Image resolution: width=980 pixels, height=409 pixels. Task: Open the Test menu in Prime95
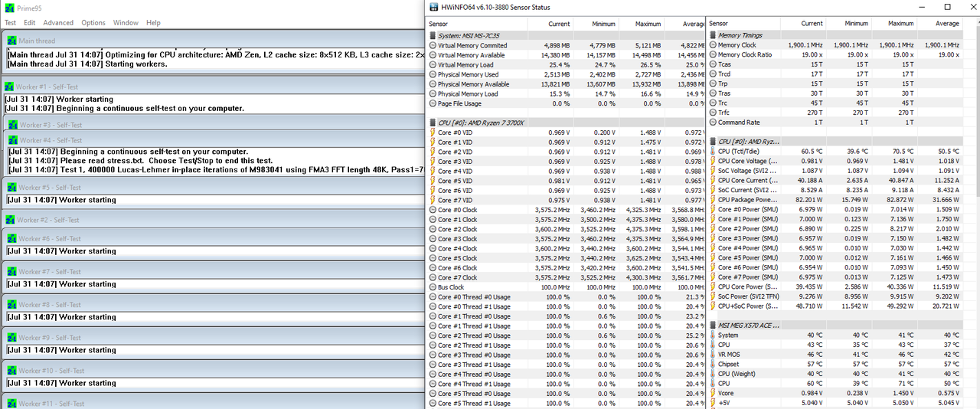(x=10, y=23)
